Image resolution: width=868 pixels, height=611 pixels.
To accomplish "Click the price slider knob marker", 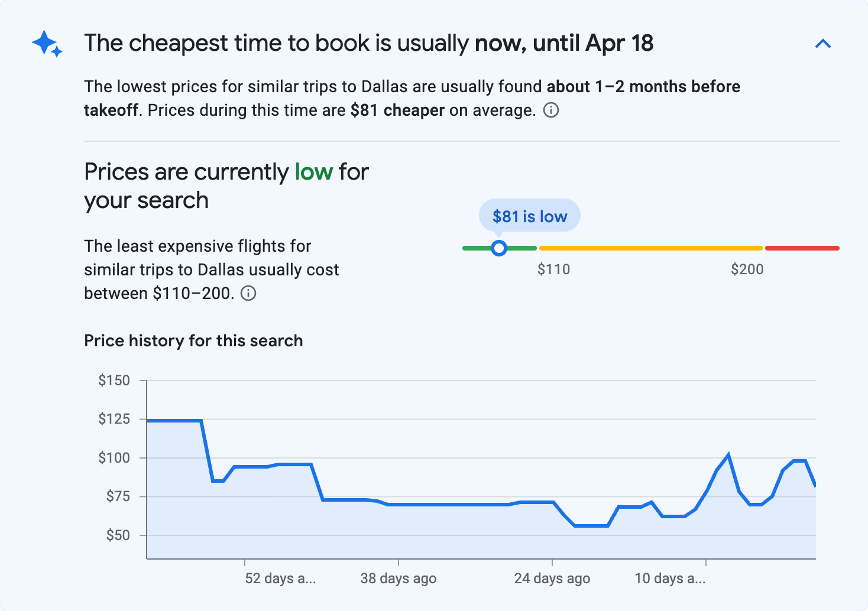I will (500, 248).
